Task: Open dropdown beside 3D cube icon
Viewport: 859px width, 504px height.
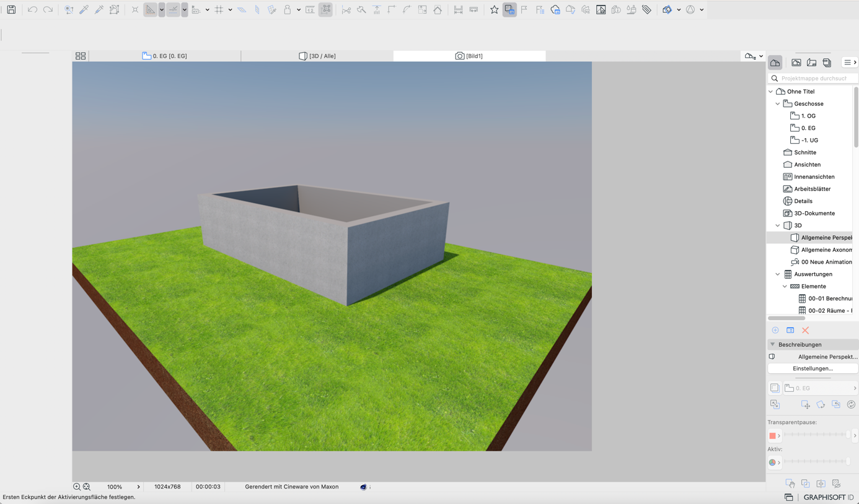Action: point(679,10)
